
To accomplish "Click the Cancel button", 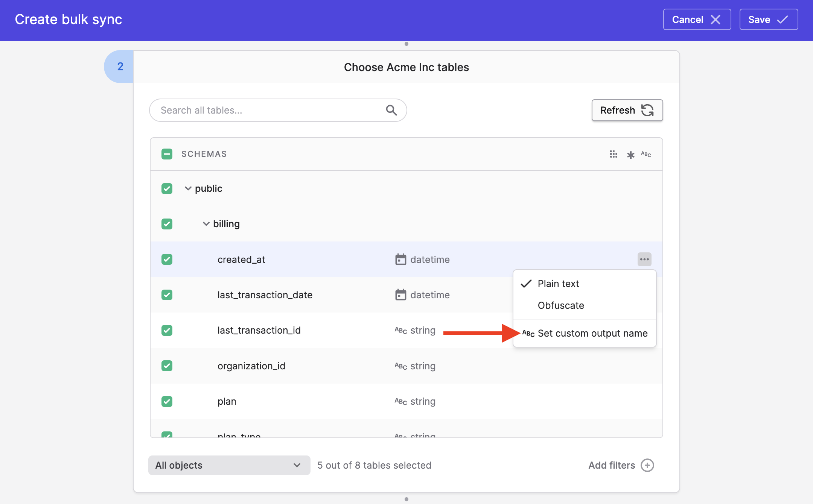I will [x=697, y=20].
